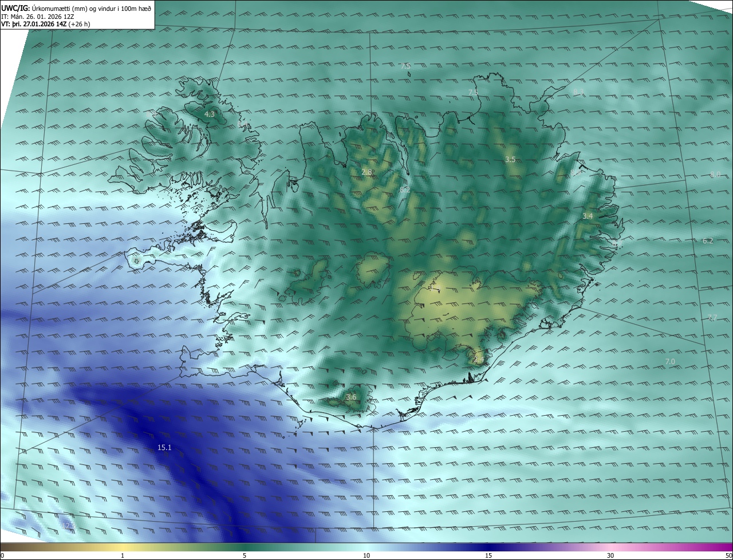This screenshot has width=733, height=560.
Task: Click the 15.1 maximum value label
Action: tap(164, 447)
